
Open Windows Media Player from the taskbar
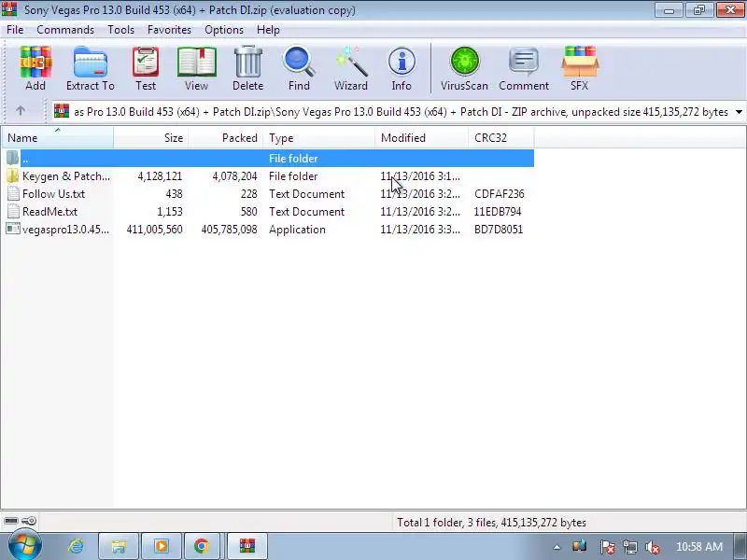[161, 546]
